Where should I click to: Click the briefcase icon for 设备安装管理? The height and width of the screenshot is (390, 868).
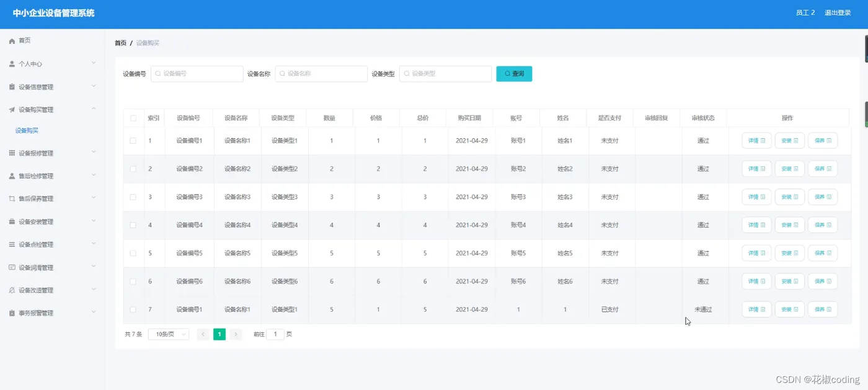[12, 221]
